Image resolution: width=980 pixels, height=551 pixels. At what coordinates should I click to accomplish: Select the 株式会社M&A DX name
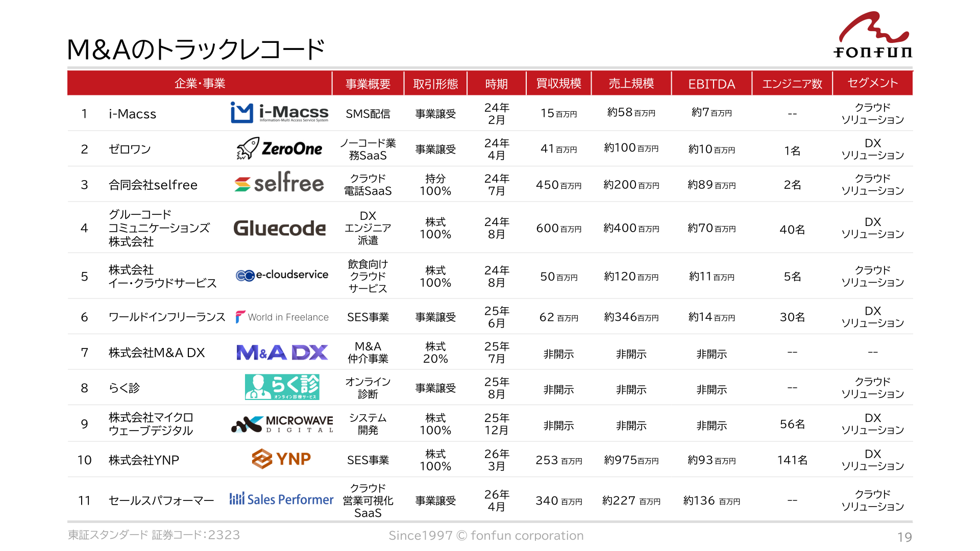click(x=157, y=353)
